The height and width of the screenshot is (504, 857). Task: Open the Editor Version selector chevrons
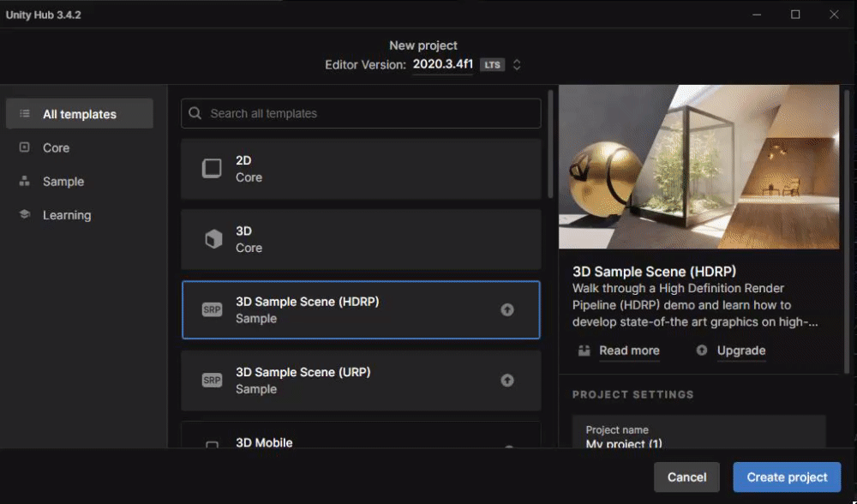tap(517, 64)
